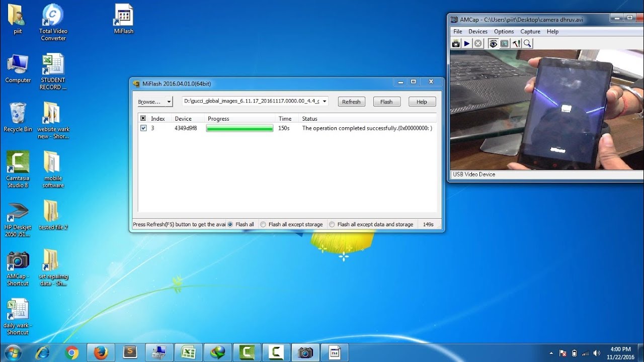The width and height of the screenshot is (644, 362).
Task: Switch to Excel in the taskbar
Action: (189, 353)
